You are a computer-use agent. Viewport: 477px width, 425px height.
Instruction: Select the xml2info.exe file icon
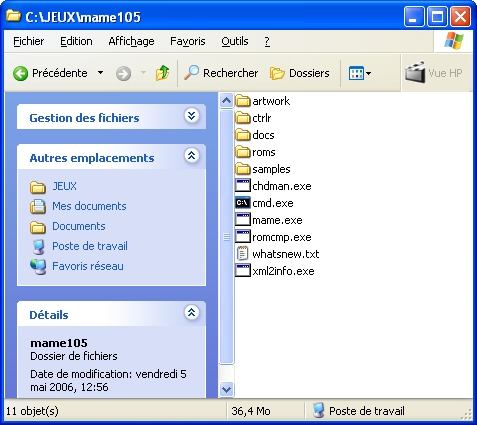point(243,271)
